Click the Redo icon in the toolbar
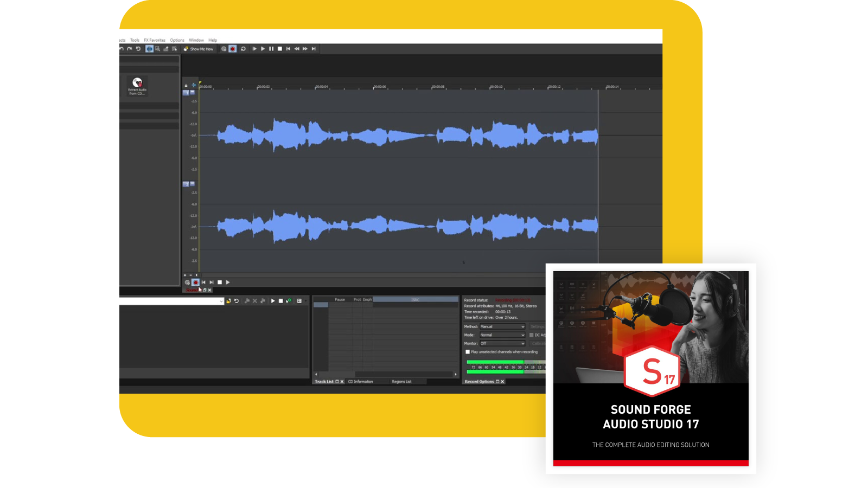The image size is (868, 488). point(130,49)
